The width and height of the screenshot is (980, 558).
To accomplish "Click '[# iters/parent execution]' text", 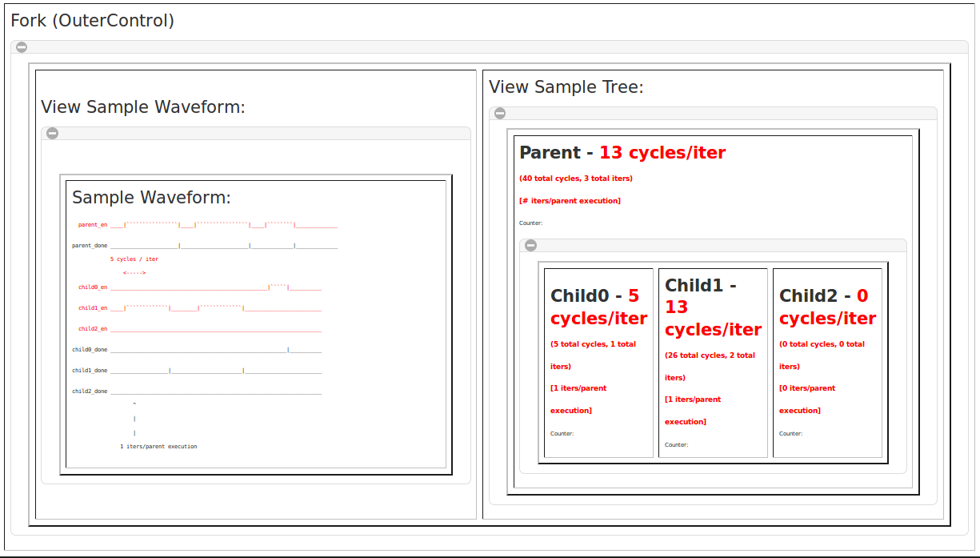I will [570, 201].
